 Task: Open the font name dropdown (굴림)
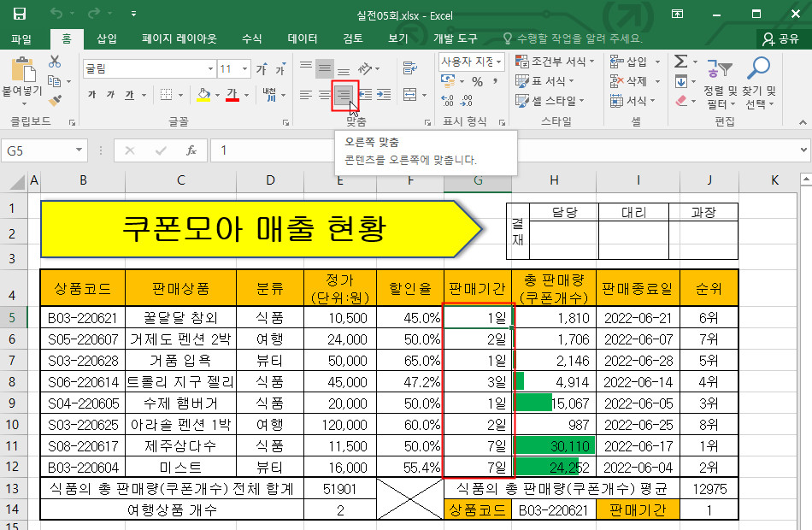pos(211,69)
